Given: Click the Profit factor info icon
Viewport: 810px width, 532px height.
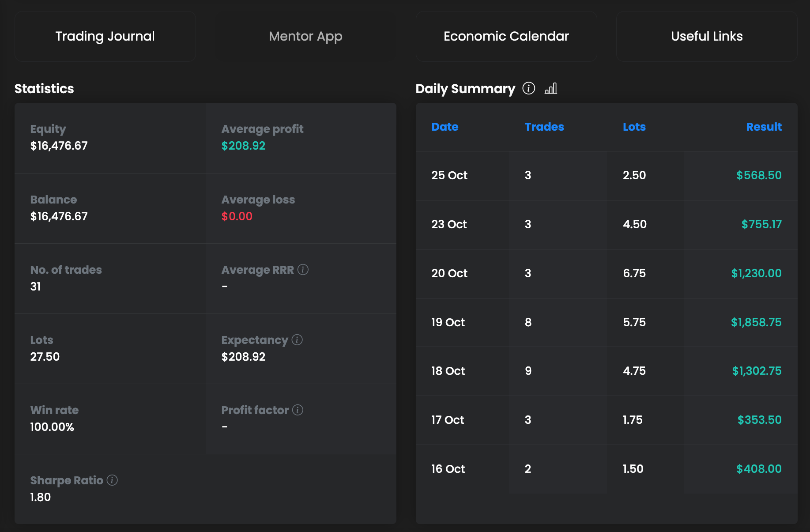Looking at the screenshot, I should click(x=298, y=410).
